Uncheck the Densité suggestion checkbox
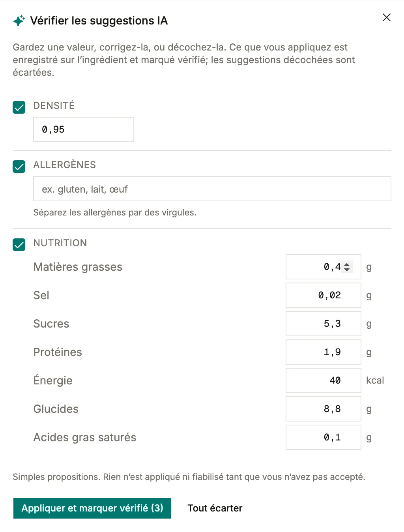Screen dimensions: 404x532 19,107
